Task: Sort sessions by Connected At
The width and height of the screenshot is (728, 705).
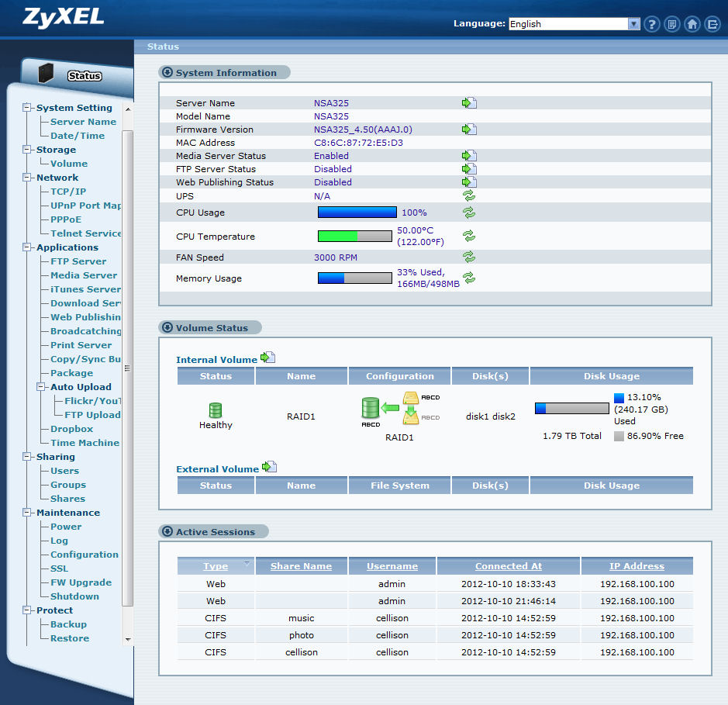Action: point(509,566)
